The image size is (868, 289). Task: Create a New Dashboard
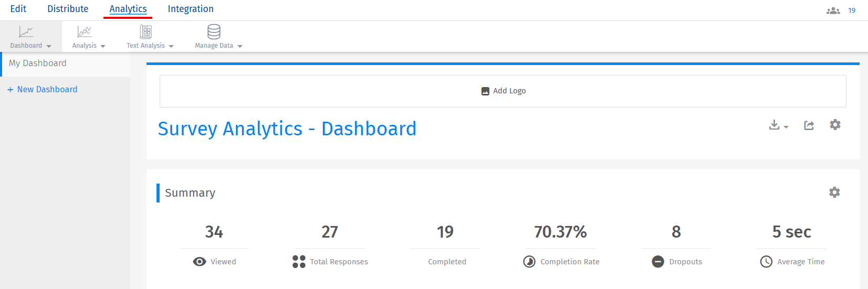43,90
